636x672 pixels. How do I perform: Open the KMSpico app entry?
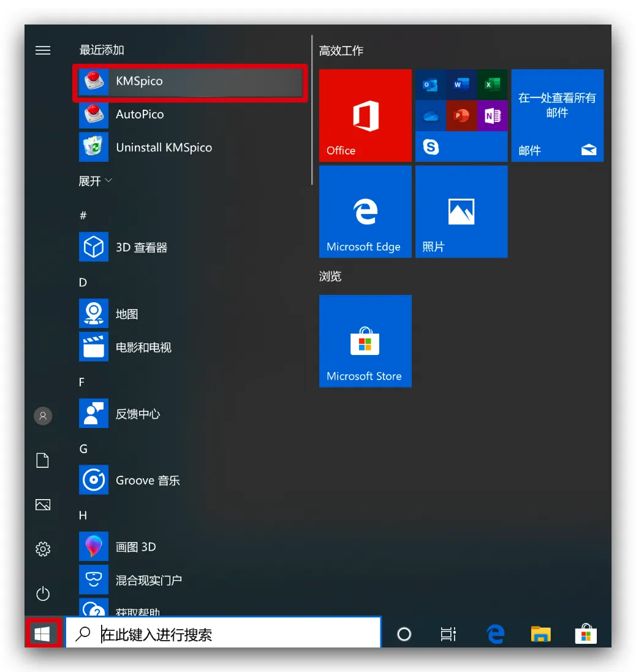pyautogui.click(x=190, y=81)
